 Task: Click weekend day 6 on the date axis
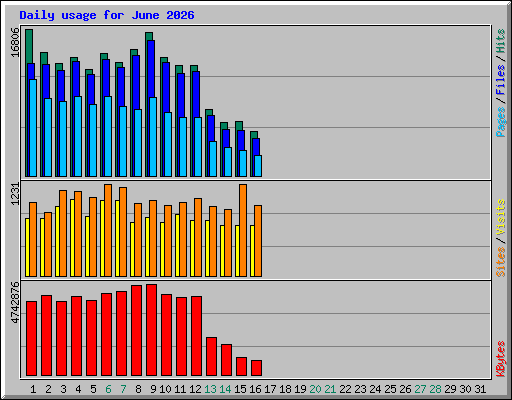108,389
